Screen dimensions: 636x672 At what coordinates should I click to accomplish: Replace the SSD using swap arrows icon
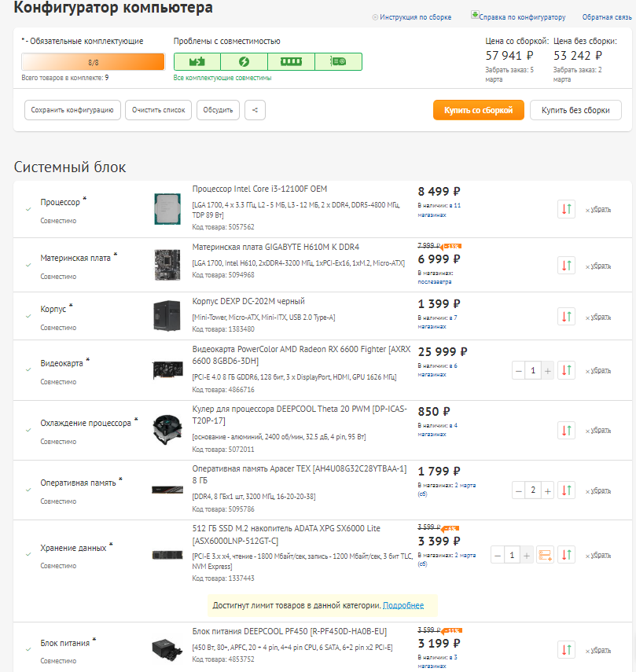[x=566, y=555]
